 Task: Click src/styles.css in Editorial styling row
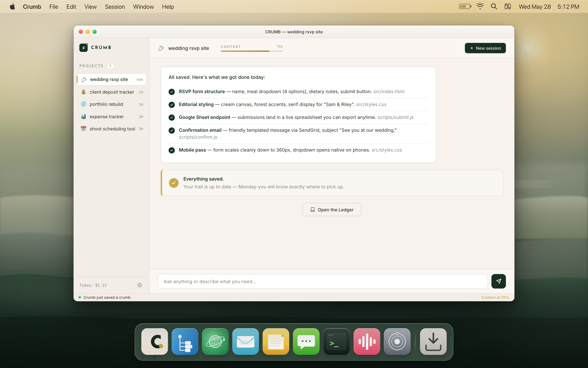point(371,104)
